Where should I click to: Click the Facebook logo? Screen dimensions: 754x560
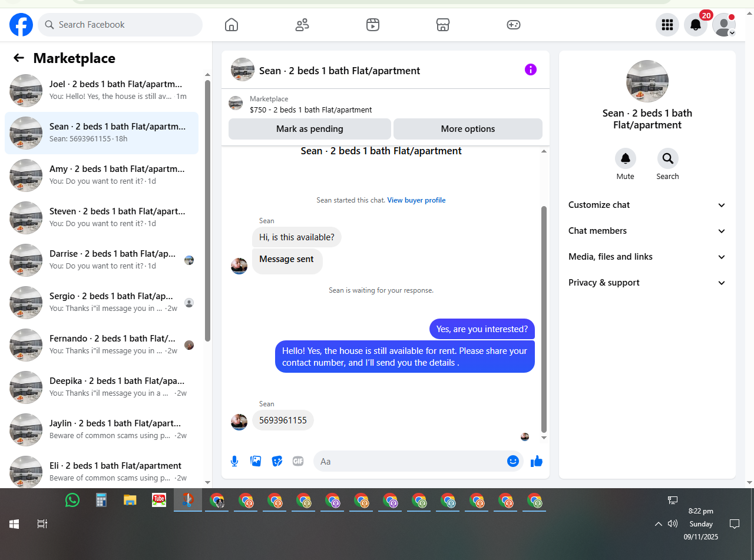pos(21,25)
